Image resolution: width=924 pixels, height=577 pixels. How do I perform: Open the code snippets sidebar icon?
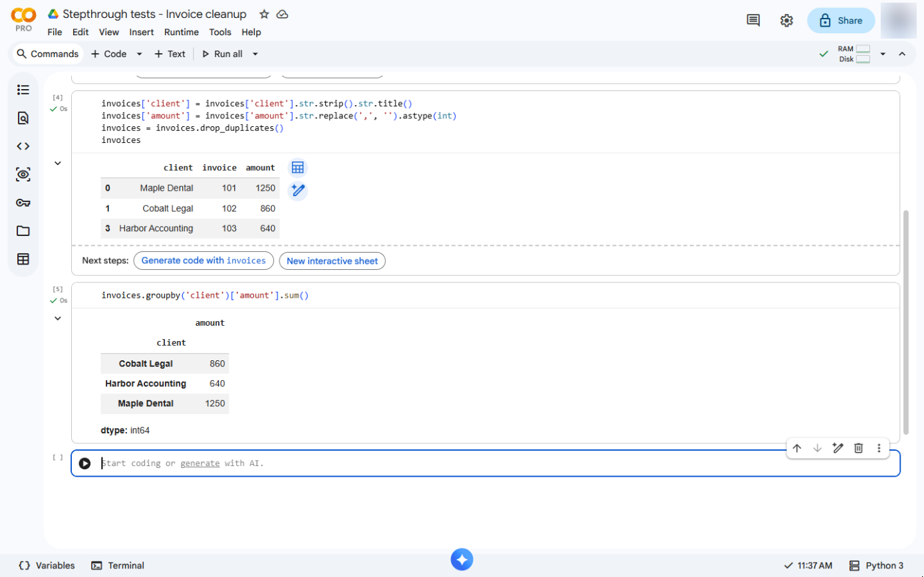pyautogui.click(x=23, y=146)
